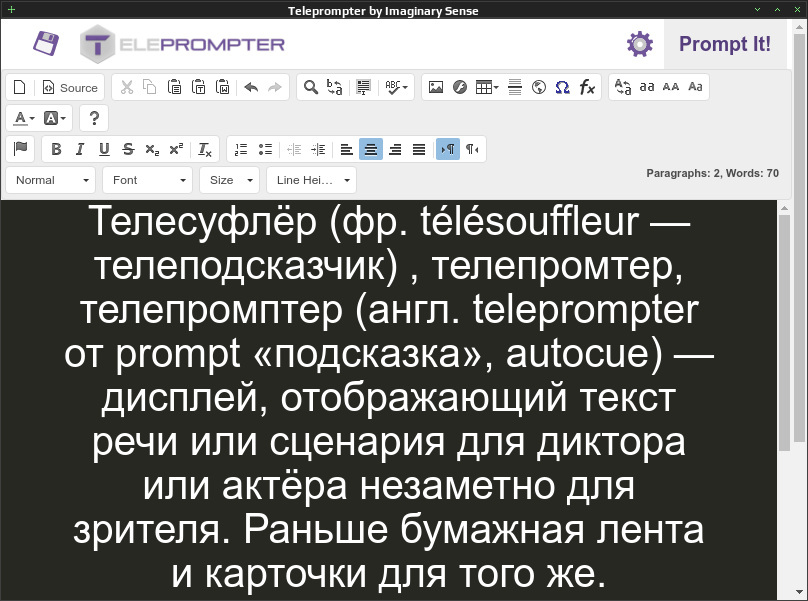
Task: Select center alignment
Action: click(371, 149)
